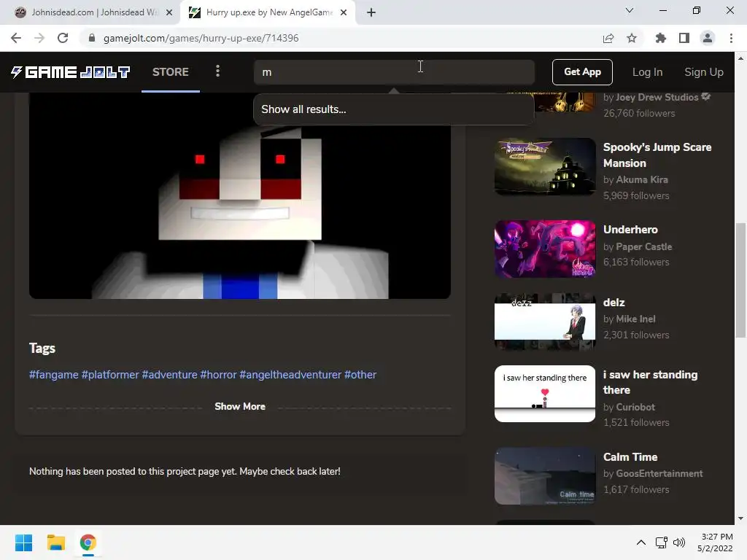Open the #adventure tag
The height and width of the screenshot is (560, 747).
(169, 375)
